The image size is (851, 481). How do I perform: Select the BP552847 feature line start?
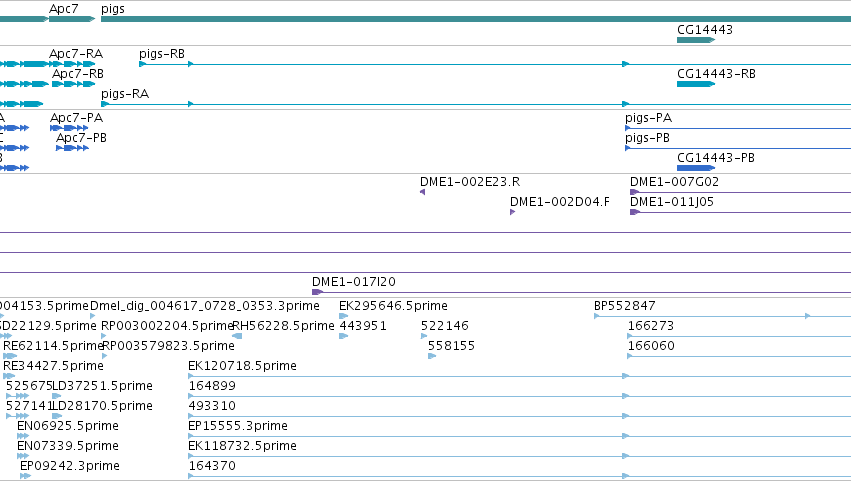[x=596, y=316]
